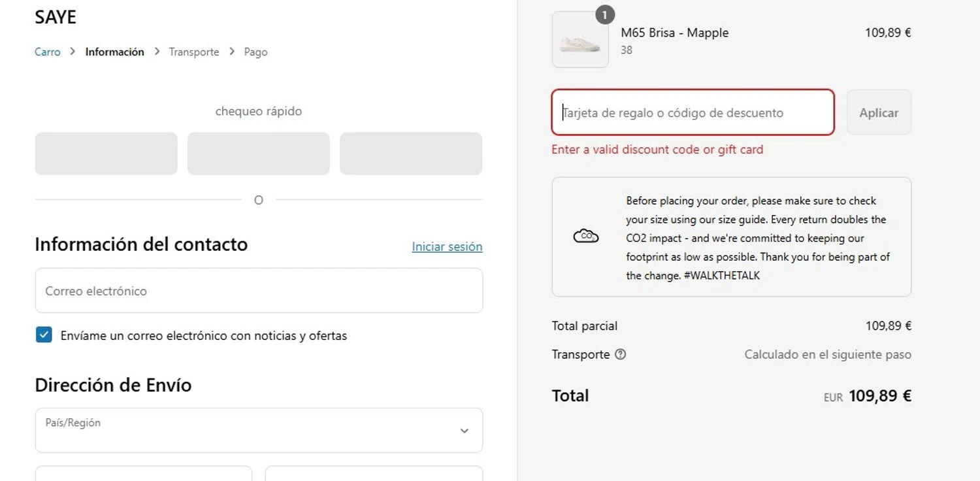Click the first express checkout button
980x481 pixels.
106,154
